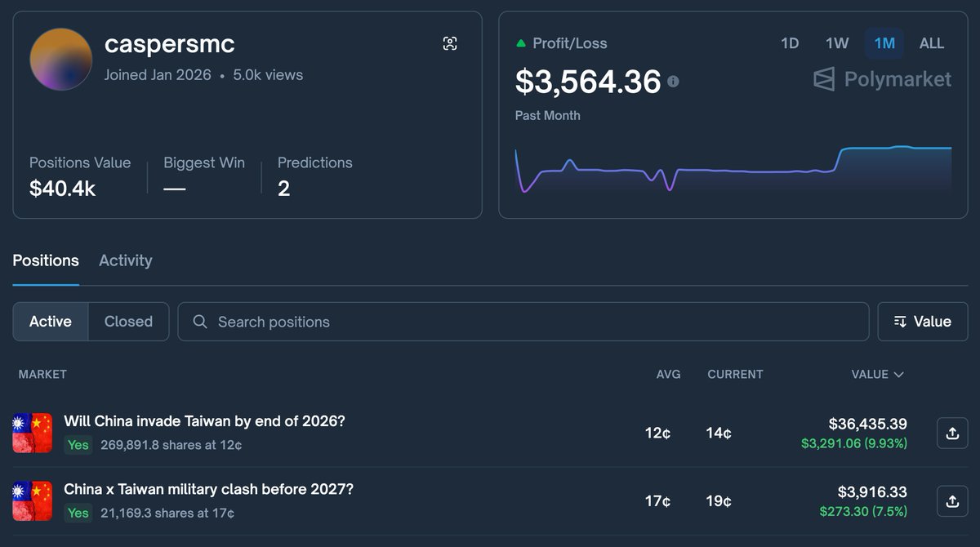The image size is (980, 547).
Task: Open the Value sort menu
Action: (x=922, y=321)
